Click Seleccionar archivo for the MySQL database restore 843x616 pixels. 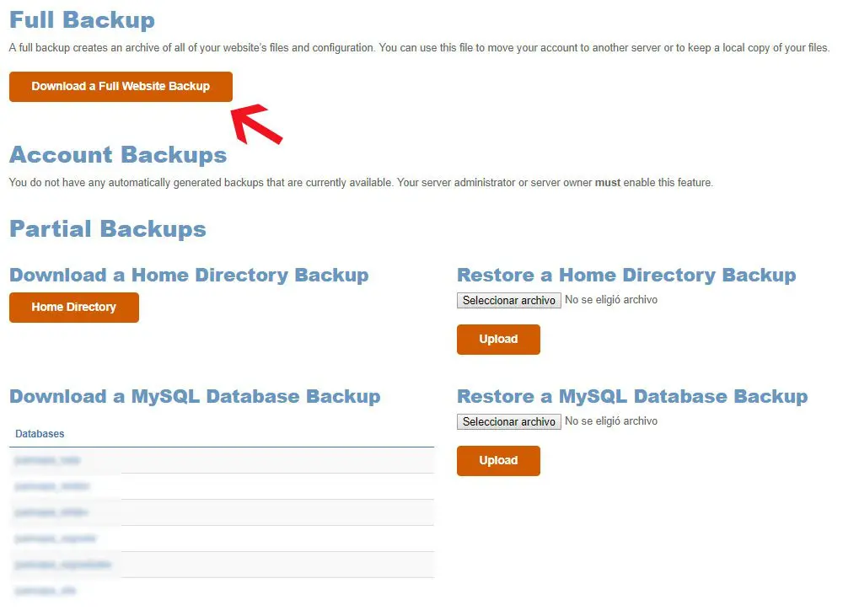point(508,420)
